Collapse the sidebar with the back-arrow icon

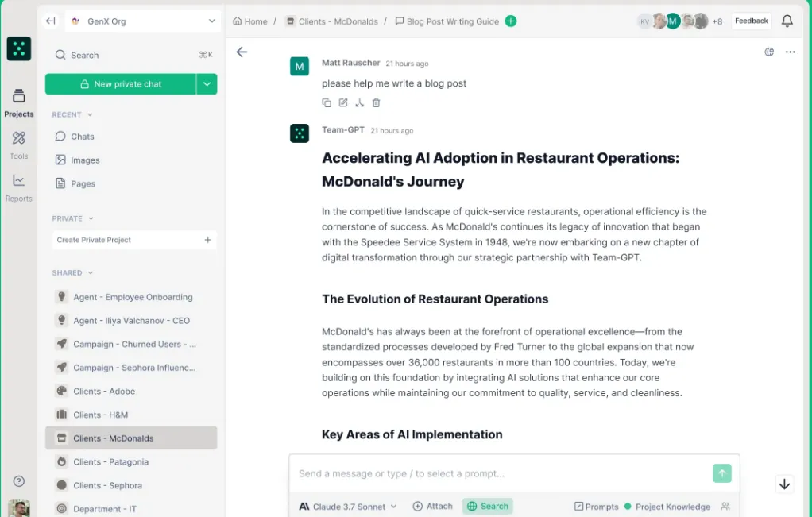50,21
